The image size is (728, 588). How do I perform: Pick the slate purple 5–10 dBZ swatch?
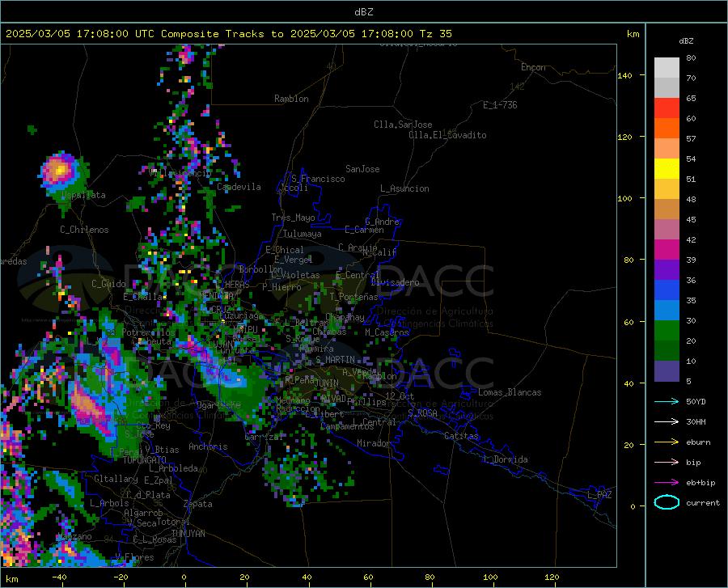click(667, 371)
